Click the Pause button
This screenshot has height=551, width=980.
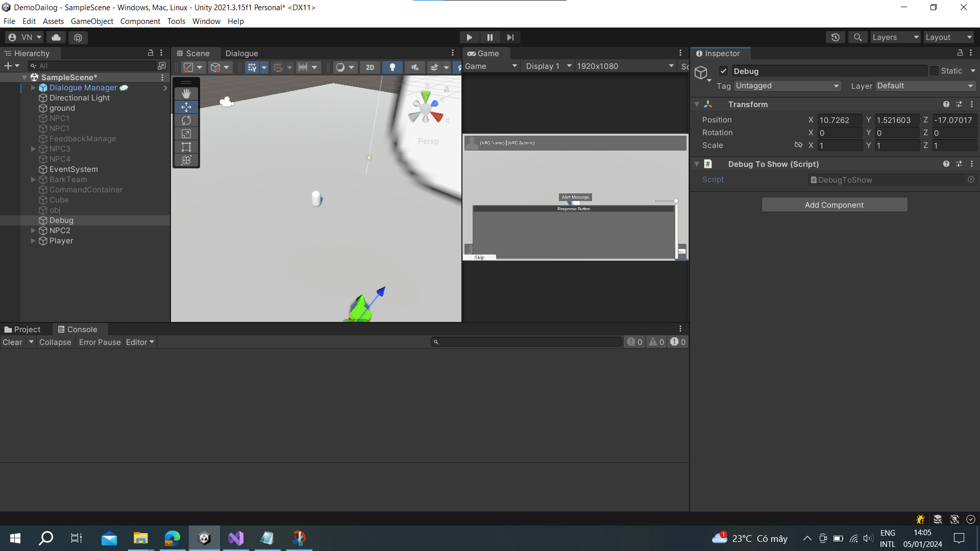tap(490, 37)
